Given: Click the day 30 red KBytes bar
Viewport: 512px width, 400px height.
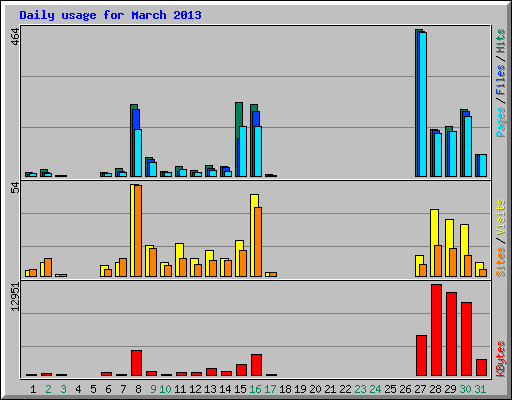Looking at the screenshot, I should click(466, 339).
